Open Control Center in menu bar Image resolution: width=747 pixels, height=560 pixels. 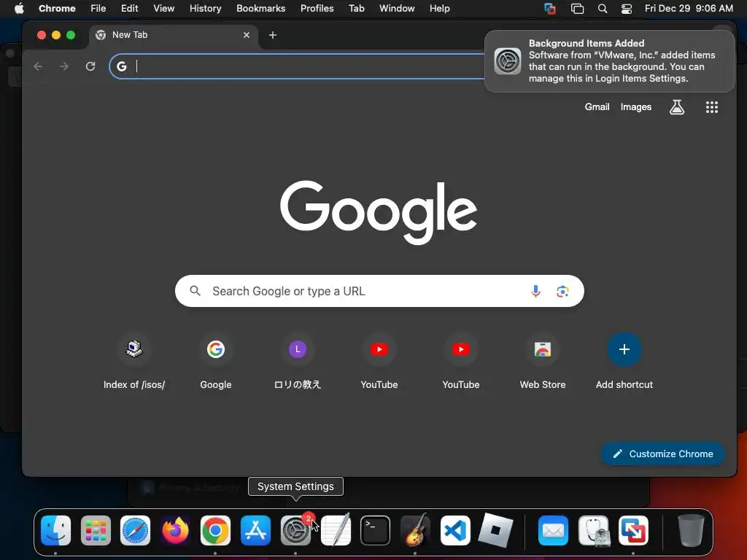pos(627,9)
